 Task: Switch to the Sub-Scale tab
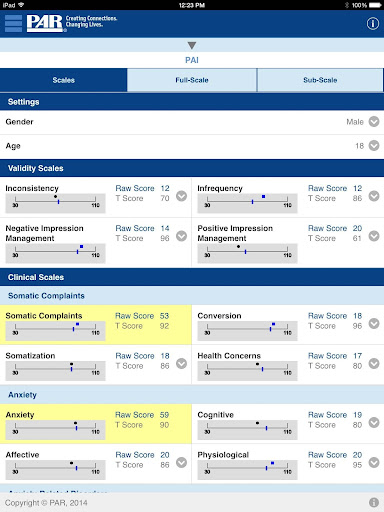(x=320, y=80)
